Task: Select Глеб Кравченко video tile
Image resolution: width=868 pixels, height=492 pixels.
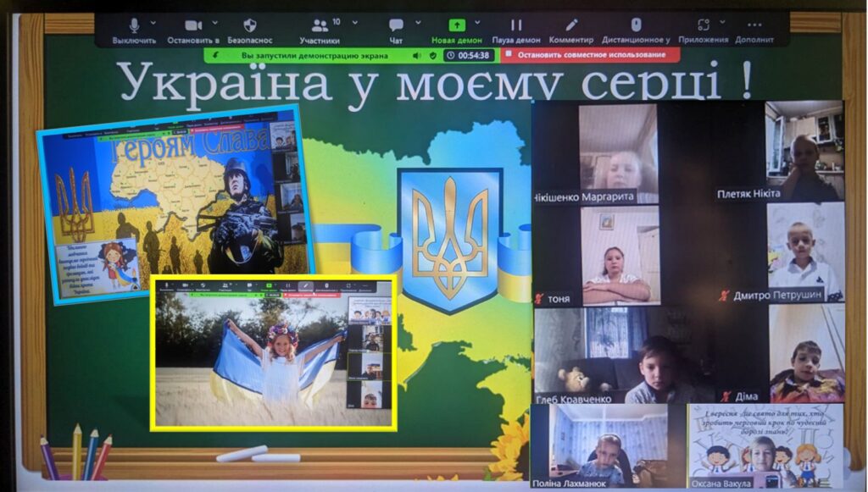Action: [x=625, y=356]
